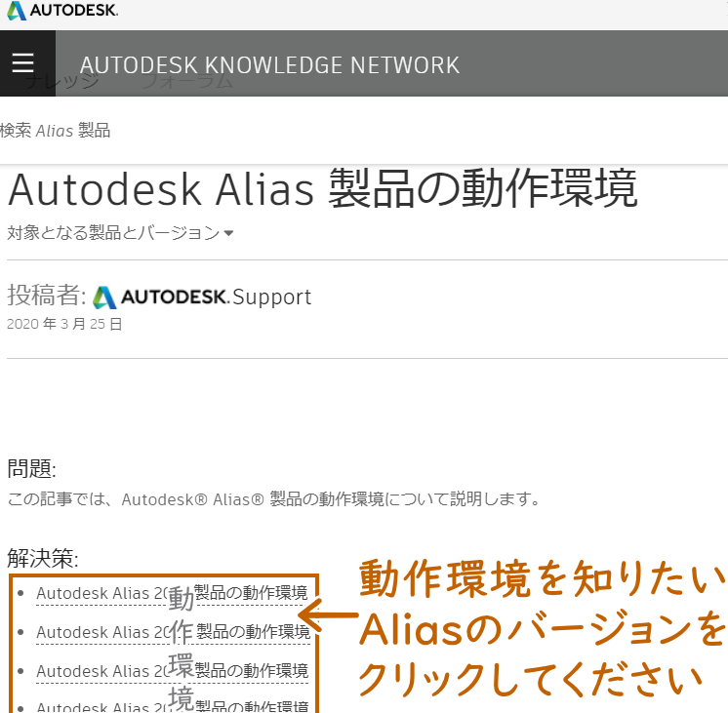Click the 投稿者: label
Screen dimensions: 728x713
click(47, 296)
